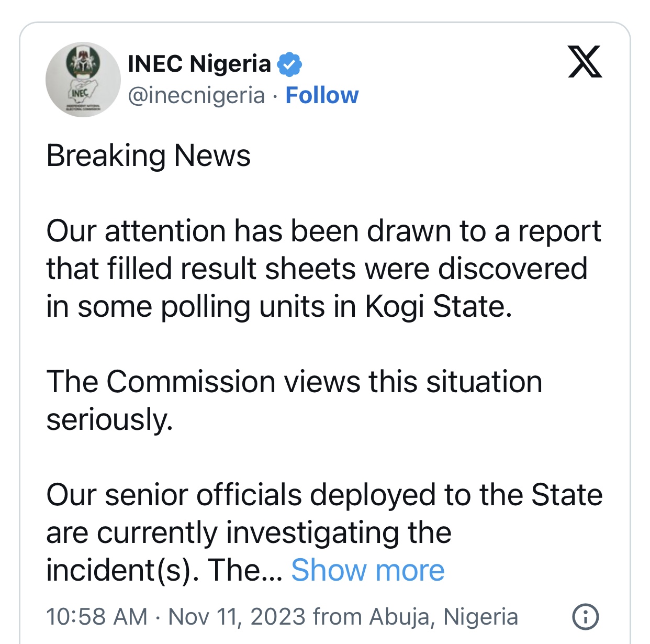Viewport: 650px width, 644px height.
Task: Open the X logo in tweet corner
Action: coord(585,62)
